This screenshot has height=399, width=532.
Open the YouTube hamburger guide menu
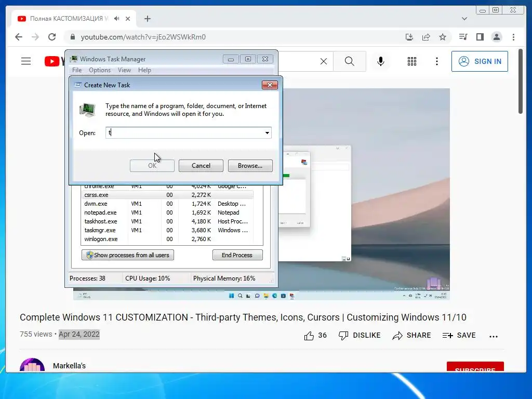coord(26,61)
